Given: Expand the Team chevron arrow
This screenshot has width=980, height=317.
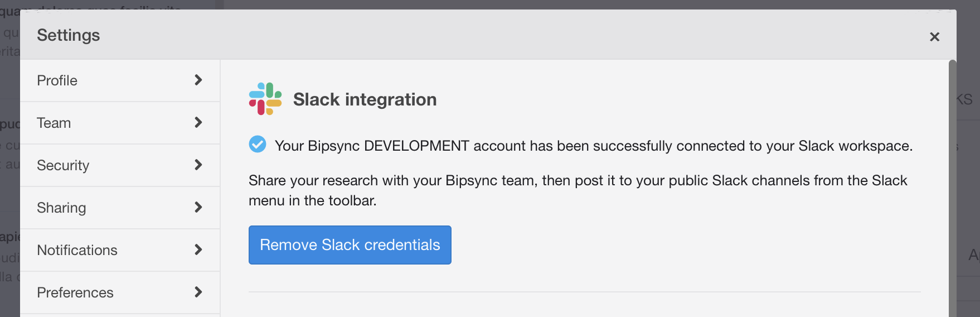Looking at the screenshot, I should tap(198, 122).
